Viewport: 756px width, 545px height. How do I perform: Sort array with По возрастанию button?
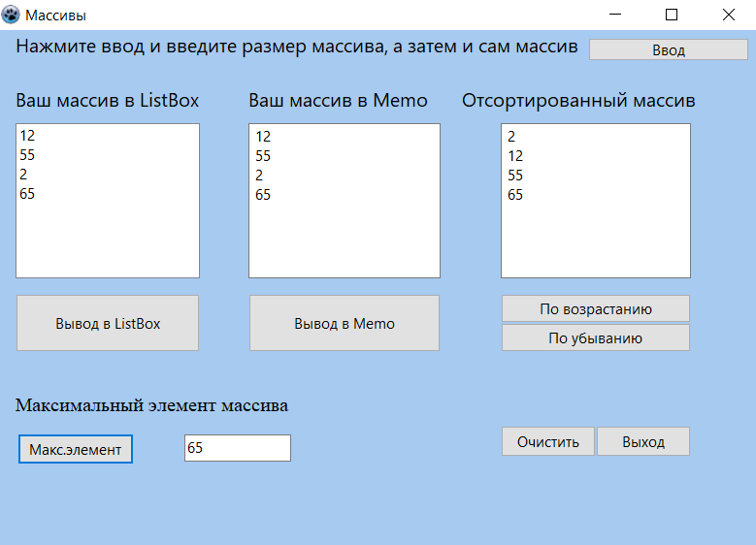pos(596,308)
